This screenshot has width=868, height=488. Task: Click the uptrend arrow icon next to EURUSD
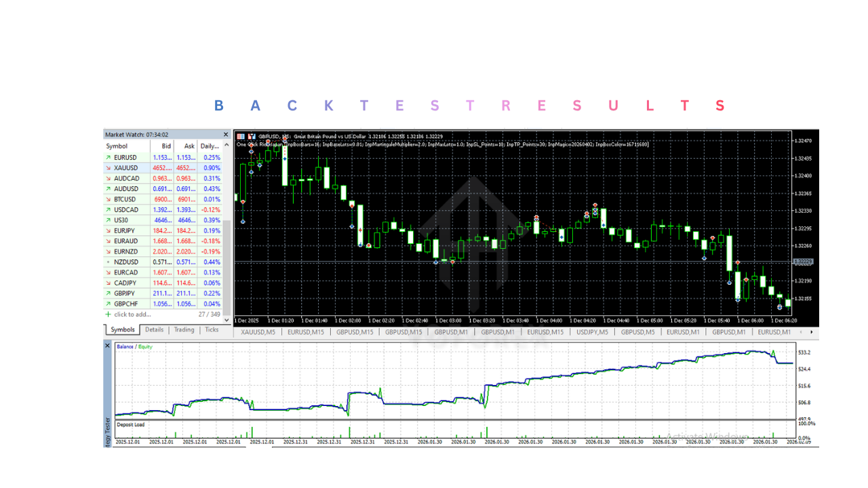tap(108, 157)
